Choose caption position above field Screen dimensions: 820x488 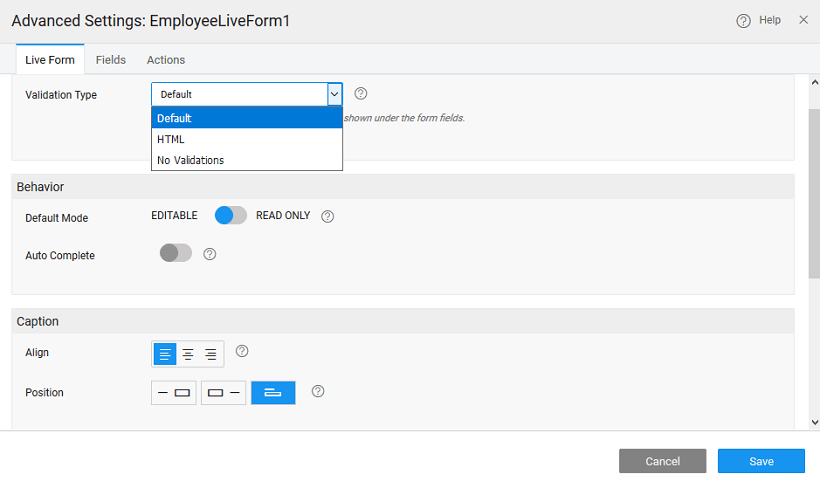(273, 393)
